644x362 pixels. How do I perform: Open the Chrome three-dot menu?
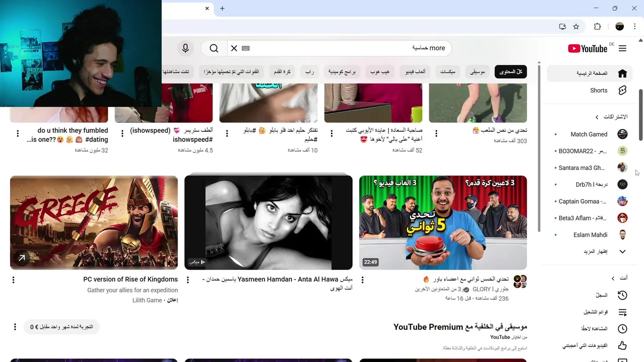(x=634, y=27)
